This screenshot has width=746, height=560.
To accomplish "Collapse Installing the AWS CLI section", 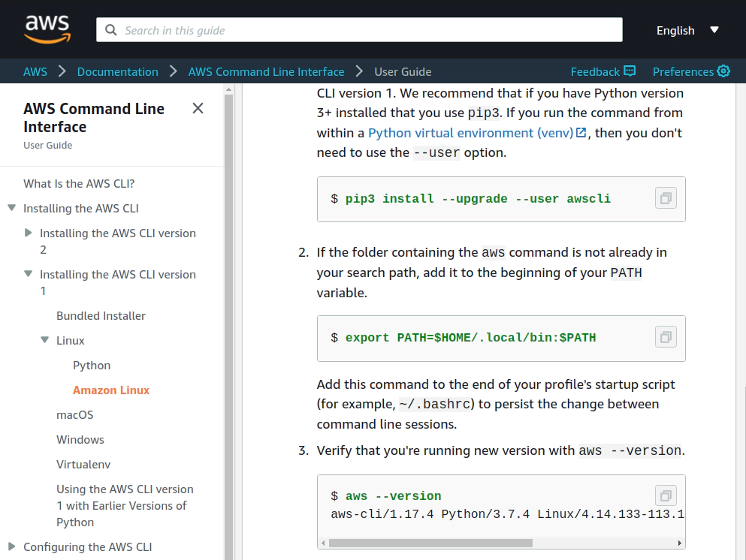I will [12, 208].
